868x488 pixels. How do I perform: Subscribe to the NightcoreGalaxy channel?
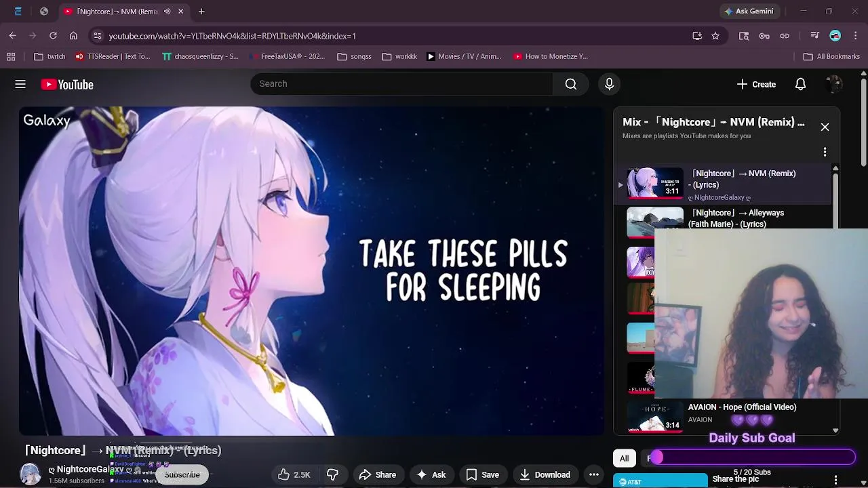pos(182,474)
